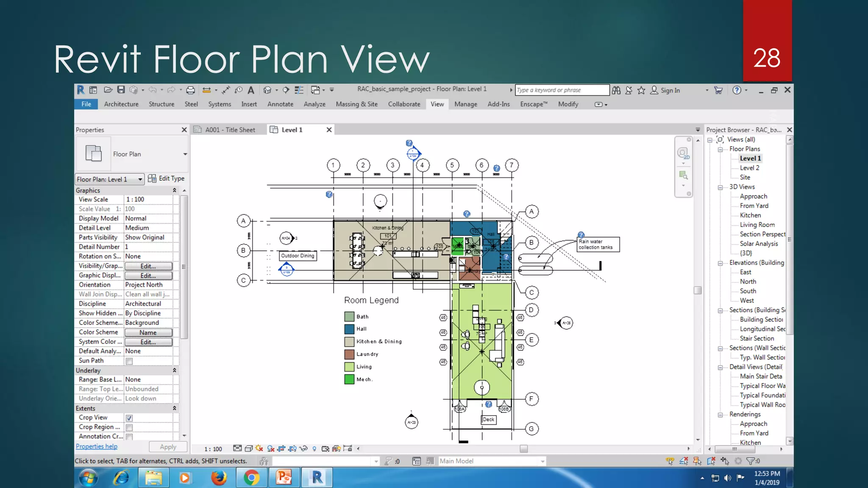Image resolution: width=868 pixels, height=488 pixels.
Task: Click Edit button for Graphic Display Options
Action: point(148,276)
